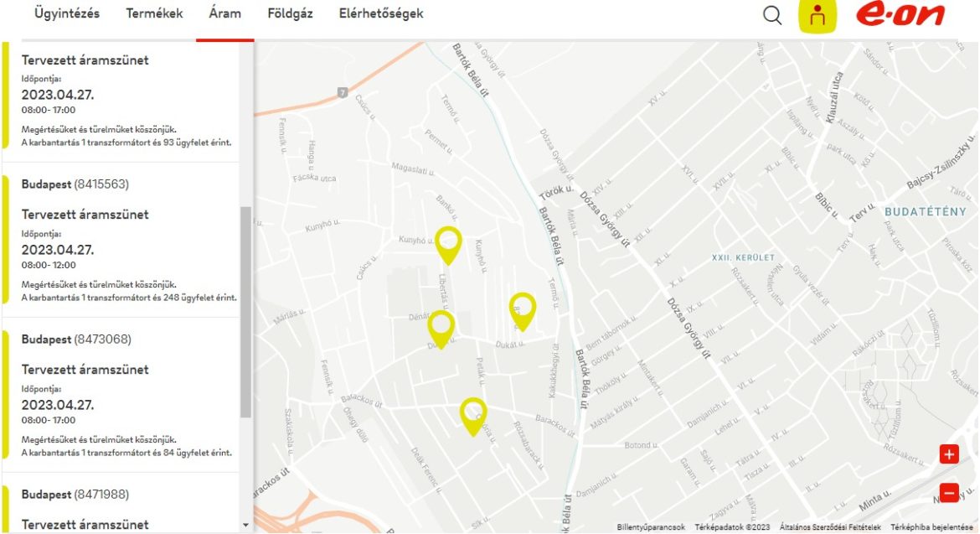Click the E.ON logo

900,15
